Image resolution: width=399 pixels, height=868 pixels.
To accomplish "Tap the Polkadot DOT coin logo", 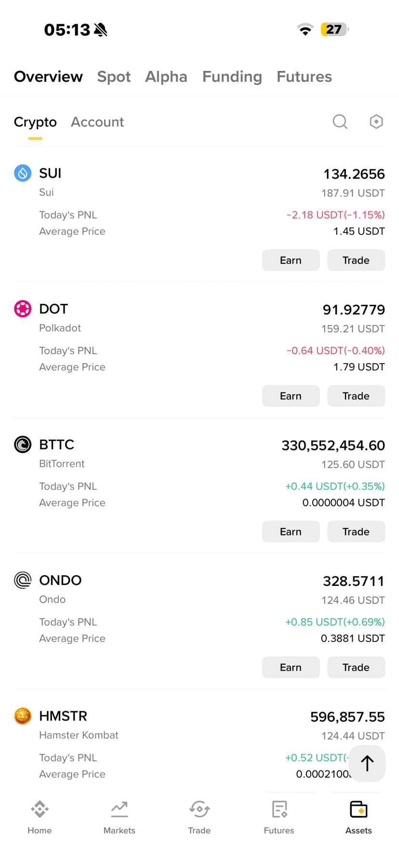I will coord(23,309).
